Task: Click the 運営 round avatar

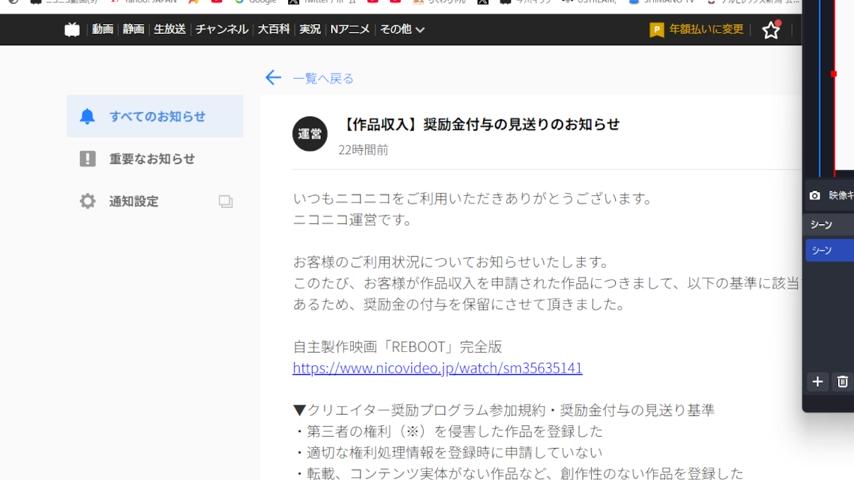Action: pos(310,133)
